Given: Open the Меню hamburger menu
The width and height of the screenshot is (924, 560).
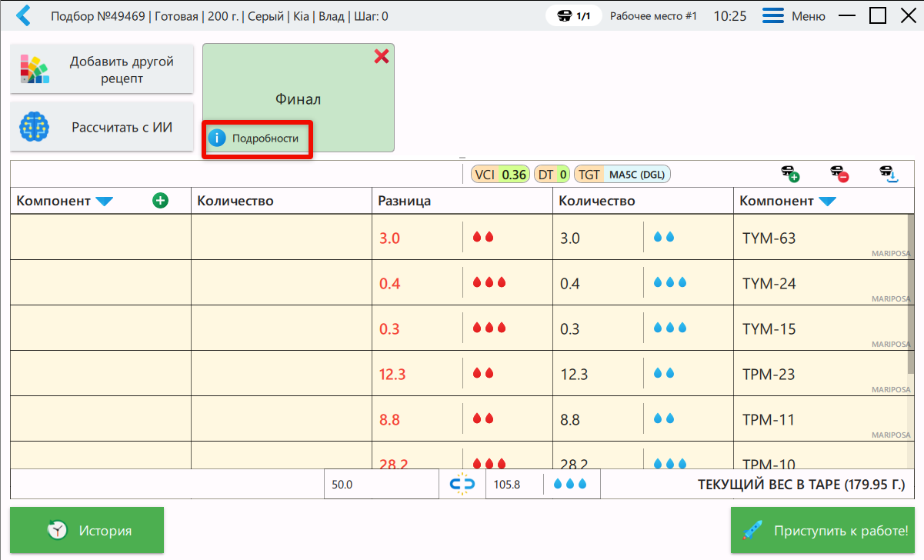Looking at the screenshot, I should click(794, 15).
